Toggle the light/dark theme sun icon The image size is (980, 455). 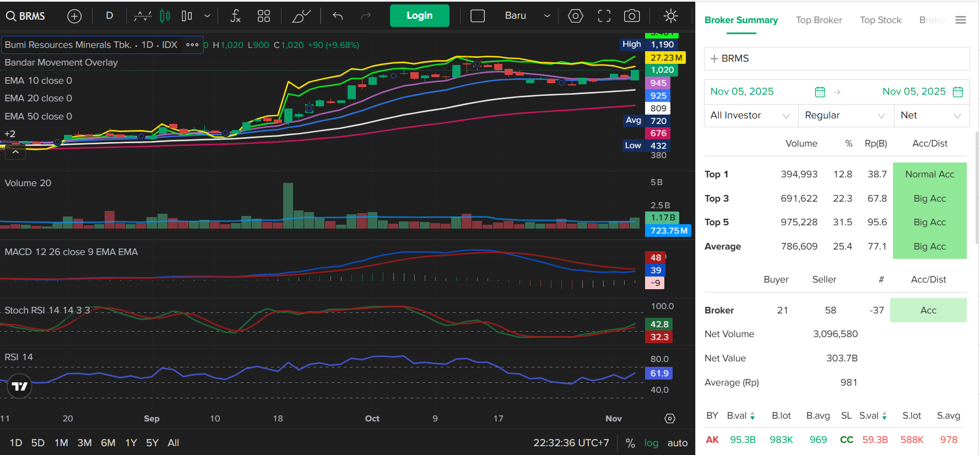[x=670, y=16]
